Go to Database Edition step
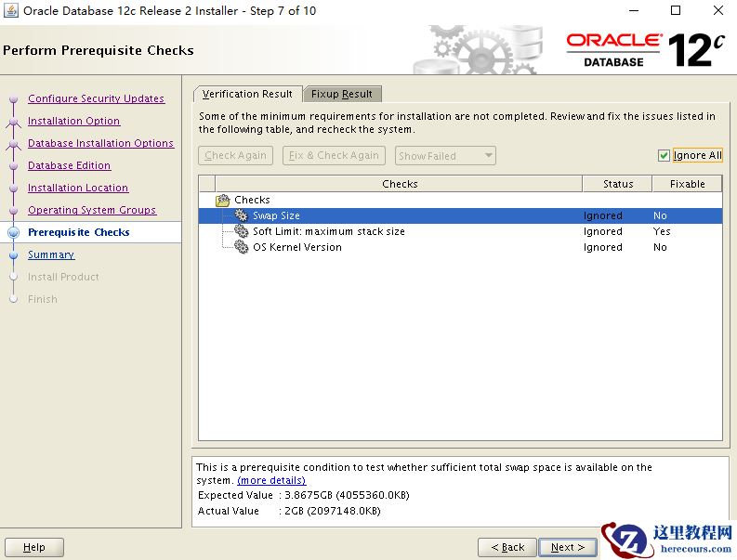 click(x=69, y=165)
